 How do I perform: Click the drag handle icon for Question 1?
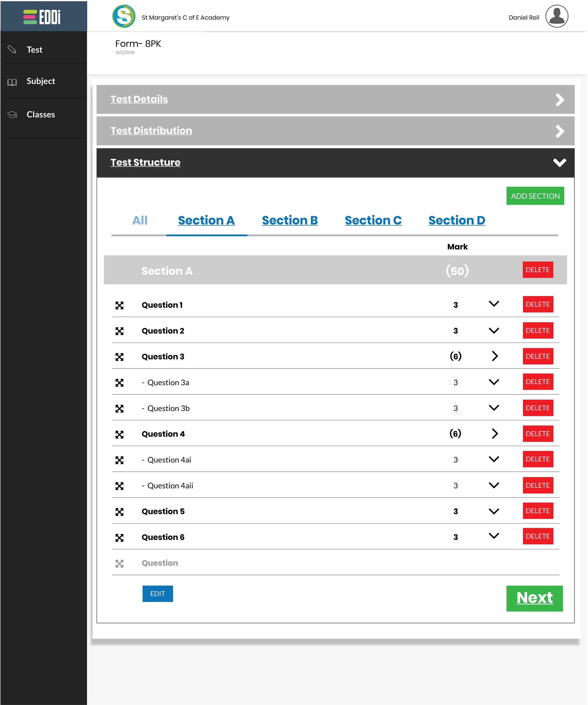coord(119,305)
